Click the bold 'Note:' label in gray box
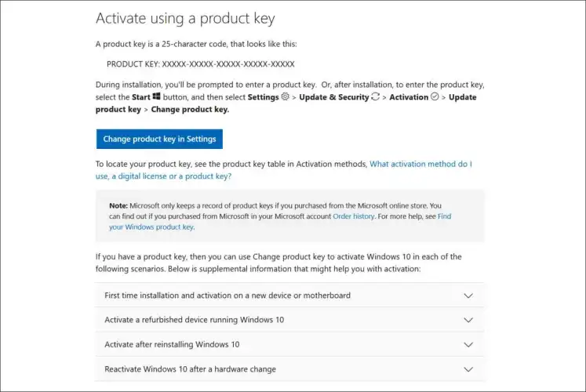Image resolution: width=586 pixels, height=392 pixels. 118,205
